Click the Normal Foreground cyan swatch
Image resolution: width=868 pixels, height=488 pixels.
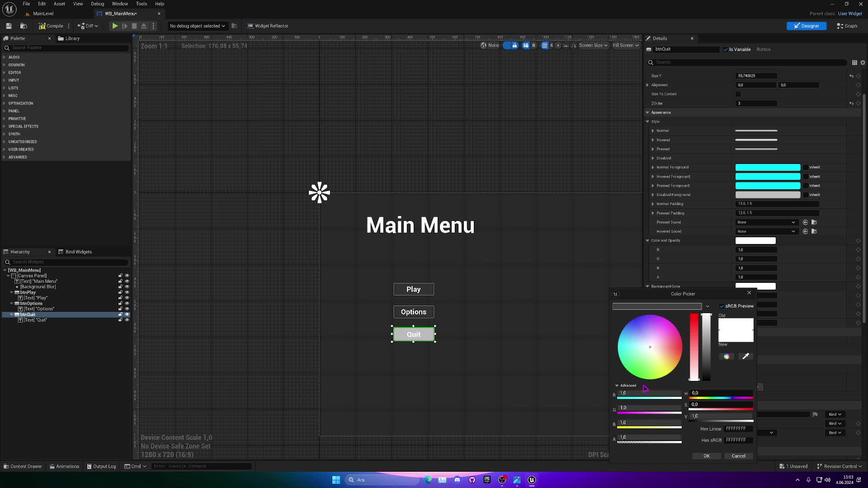coord(768,167)
